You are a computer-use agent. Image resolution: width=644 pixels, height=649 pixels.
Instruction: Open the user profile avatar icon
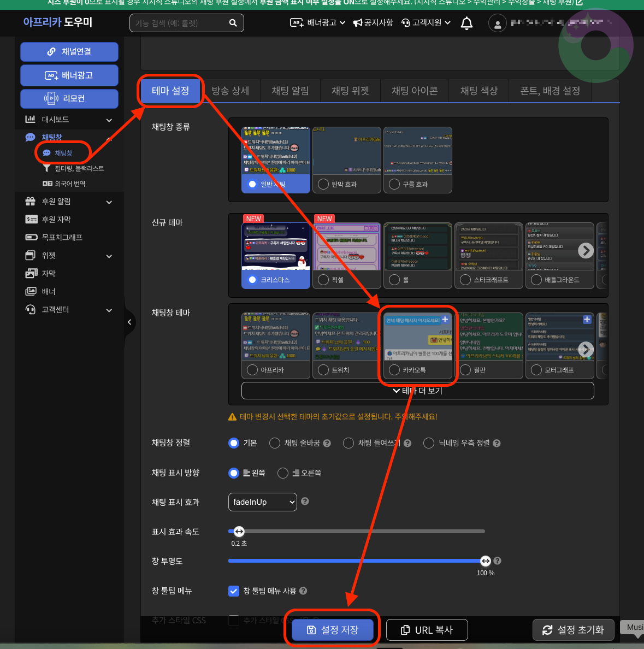[498, 23]
